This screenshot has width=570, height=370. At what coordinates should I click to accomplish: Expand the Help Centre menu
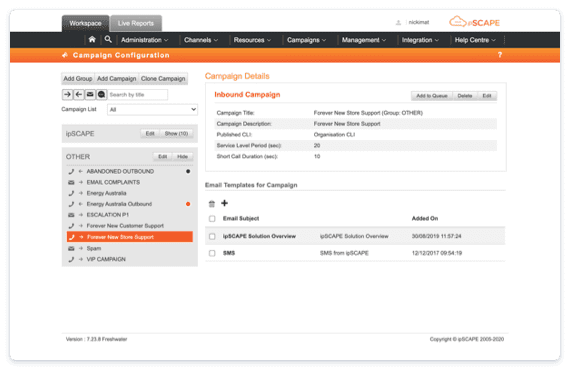click(475, 40)
